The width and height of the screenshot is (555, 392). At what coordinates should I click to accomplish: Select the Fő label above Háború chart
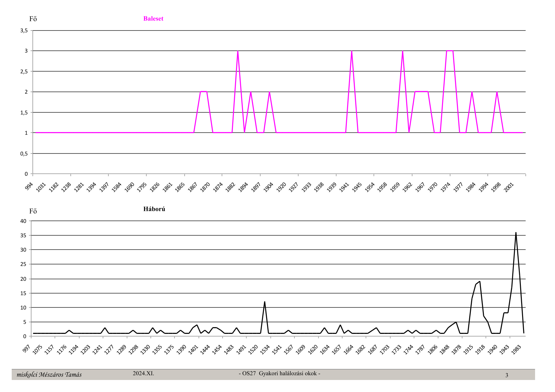tap(33, 211)
